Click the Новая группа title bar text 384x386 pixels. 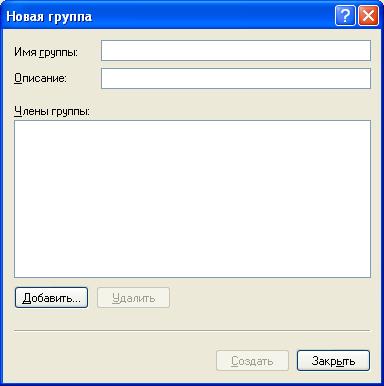pos(49,16)
